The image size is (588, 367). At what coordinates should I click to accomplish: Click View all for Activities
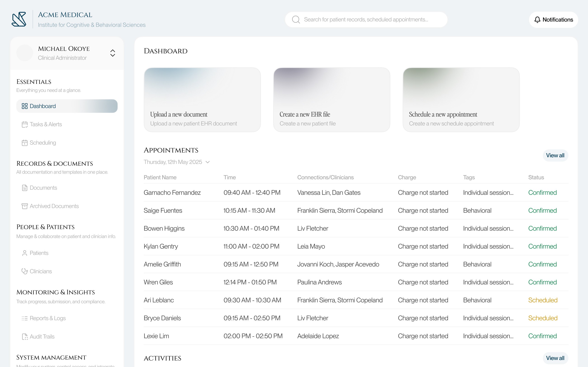click(x=555, y=358)
